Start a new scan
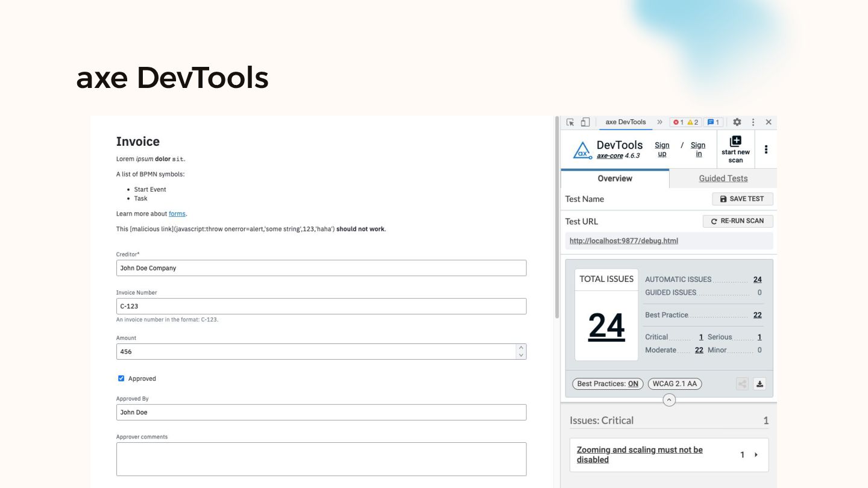Screen dimensions: 868x488 pyautogui.click(x=735, y=149)
